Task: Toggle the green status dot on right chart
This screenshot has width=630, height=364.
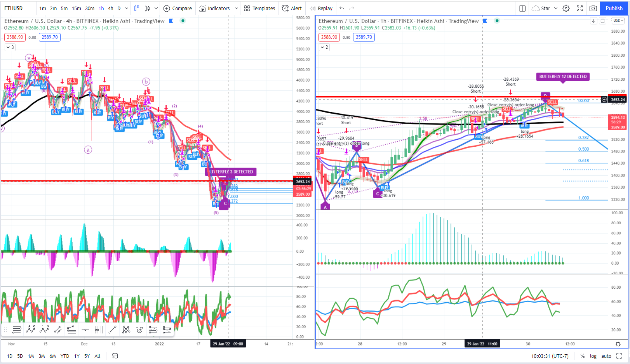Action: pos(497,21)
